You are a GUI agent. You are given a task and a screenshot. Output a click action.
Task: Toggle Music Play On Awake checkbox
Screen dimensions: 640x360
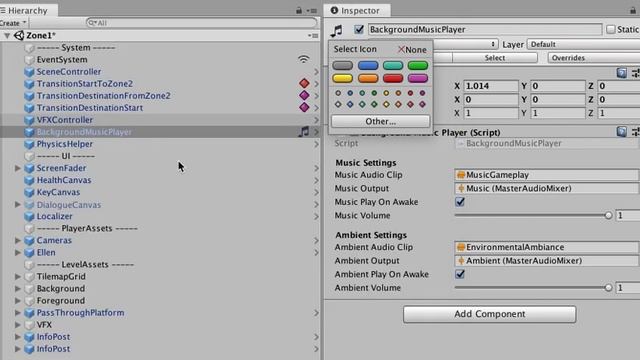click(x=460, y=202)
